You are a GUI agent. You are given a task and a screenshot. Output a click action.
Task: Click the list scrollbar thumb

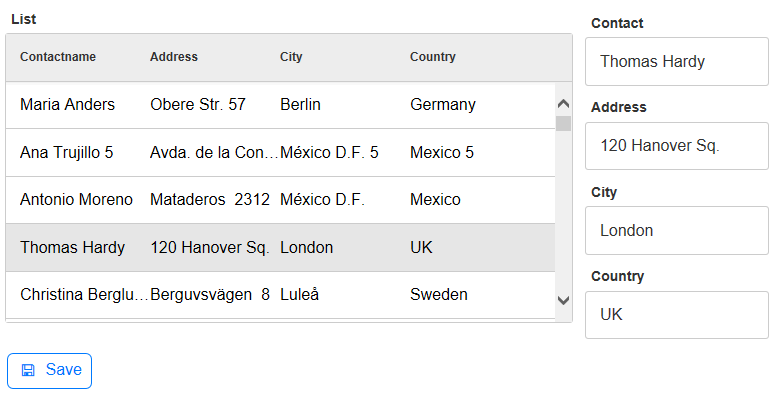563,124
